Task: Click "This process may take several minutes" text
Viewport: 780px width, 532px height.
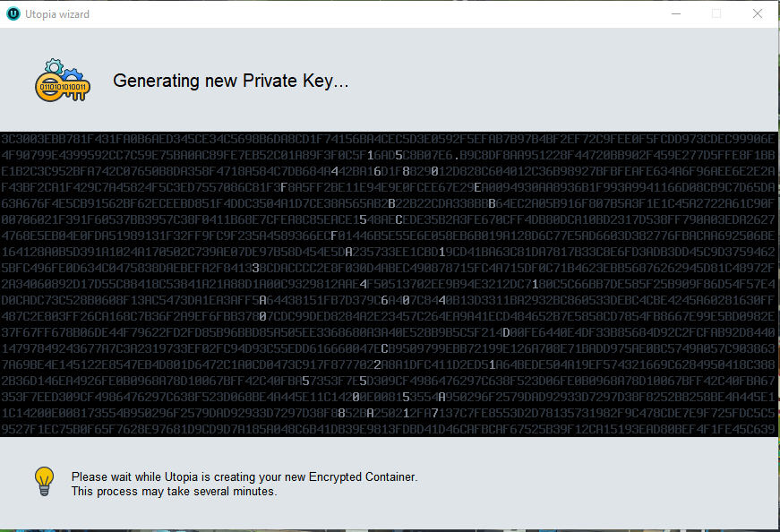Action: pos(174,491)
